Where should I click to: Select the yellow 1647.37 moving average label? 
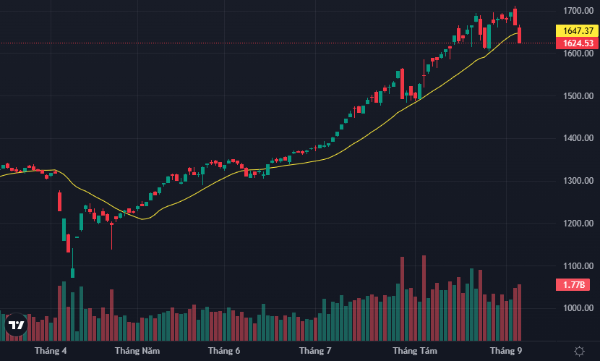pyautogui.click(x=577, y=31)
